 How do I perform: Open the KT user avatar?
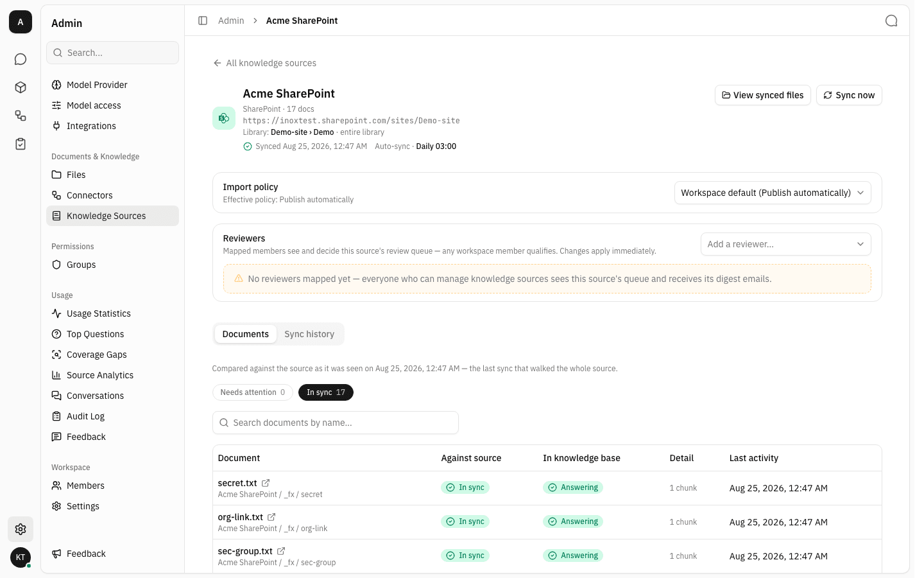[x=21, y=557]
